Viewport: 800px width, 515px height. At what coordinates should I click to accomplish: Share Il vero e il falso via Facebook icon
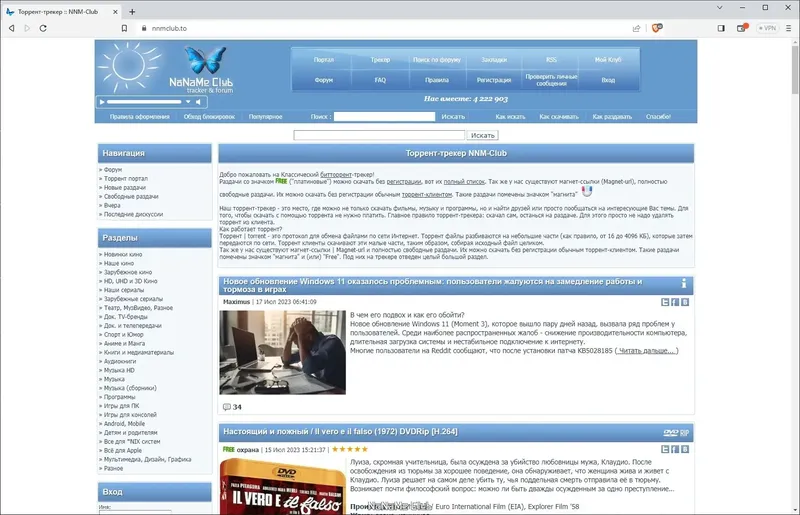(675, 449)
